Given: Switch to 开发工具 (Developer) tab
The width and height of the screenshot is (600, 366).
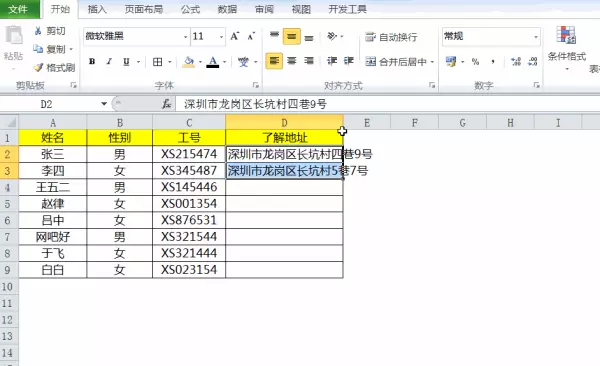Looking at the screenshot, I should tap(347, 9).
